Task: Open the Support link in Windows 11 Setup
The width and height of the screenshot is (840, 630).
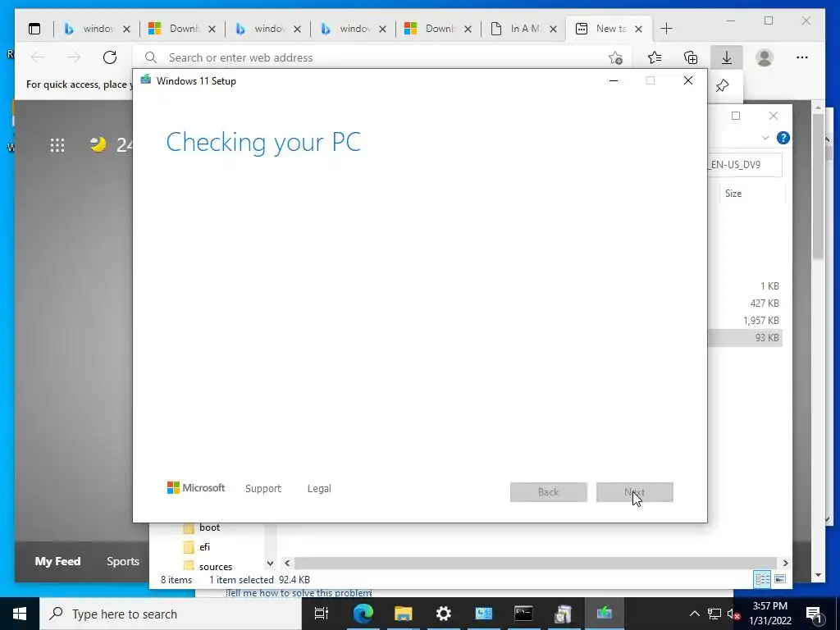Action: click(263, 489)
